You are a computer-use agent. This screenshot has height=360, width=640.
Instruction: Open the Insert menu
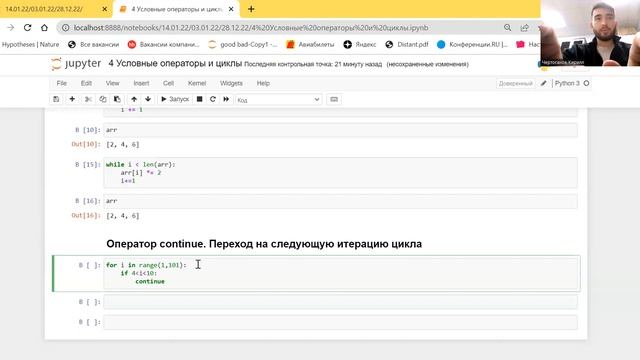[141, 83]
